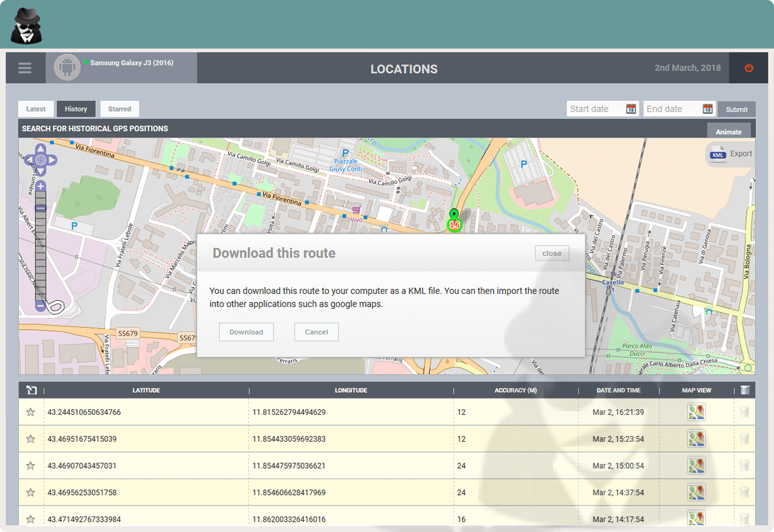
Task: Zoom out using the map minus control
Action: pos(40,306)
